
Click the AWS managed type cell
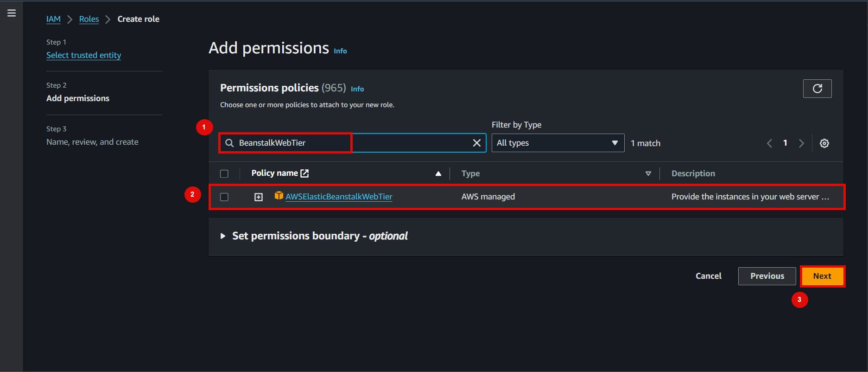click(x=488, y=197)
